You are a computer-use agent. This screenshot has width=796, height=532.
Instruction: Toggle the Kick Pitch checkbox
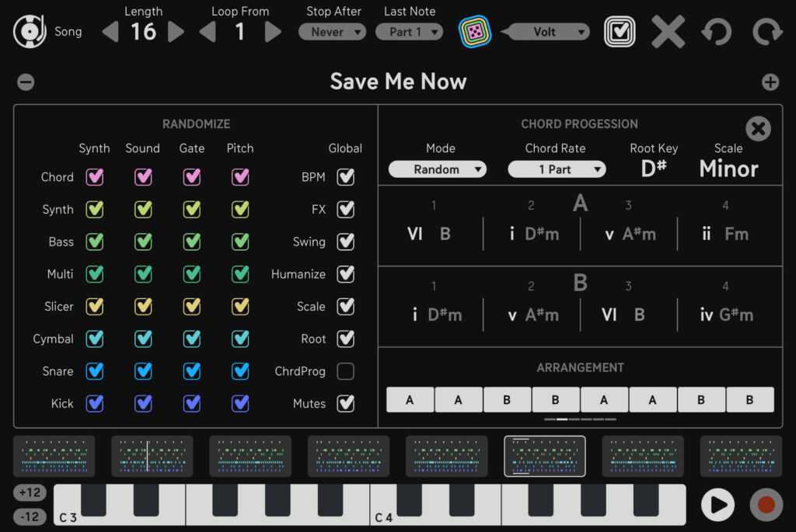pos(240,403)
